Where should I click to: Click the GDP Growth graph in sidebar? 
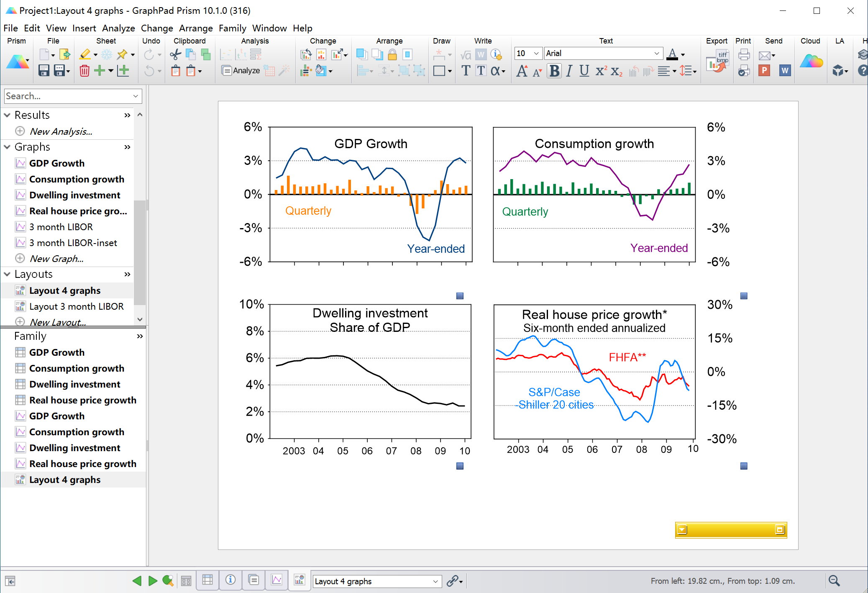[56, 163]
